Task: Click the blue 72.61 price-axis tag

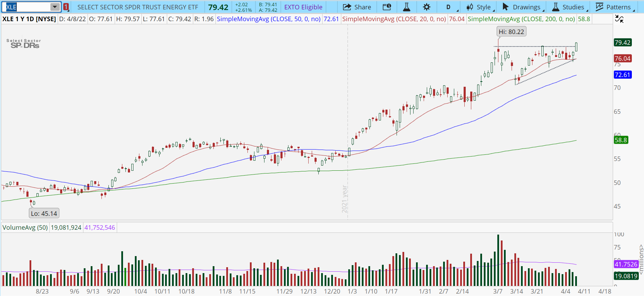Action: [622, 75]
